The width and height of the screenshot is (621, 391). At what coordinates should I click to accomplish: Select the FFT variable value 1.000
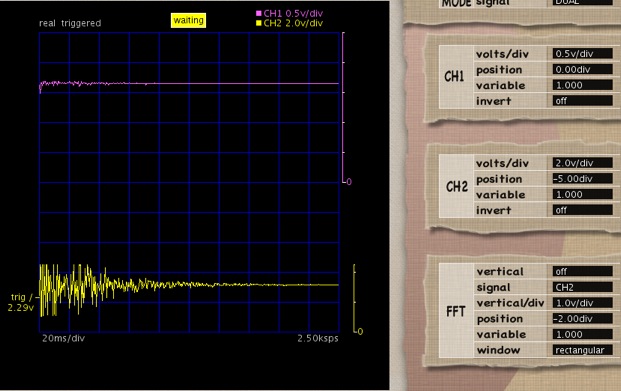tap(582, 334)
